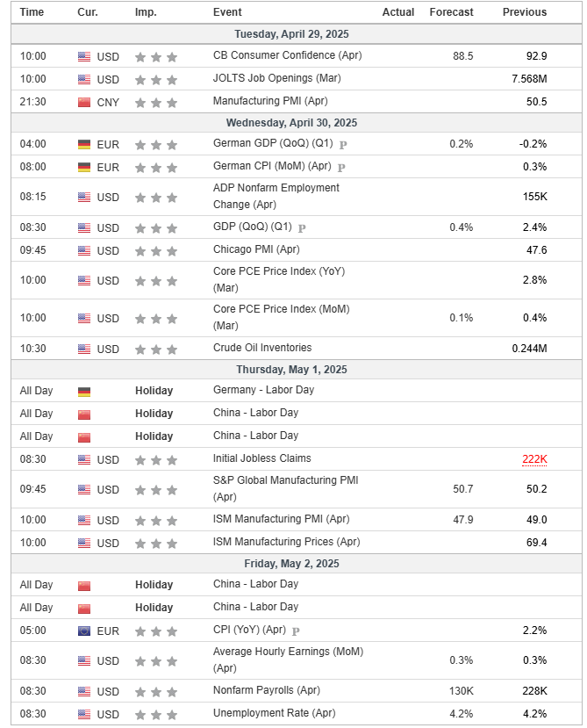Click the red 222K previous value
Image resolution: width=587 pixels, height=728 pixels.
(534, 459)
